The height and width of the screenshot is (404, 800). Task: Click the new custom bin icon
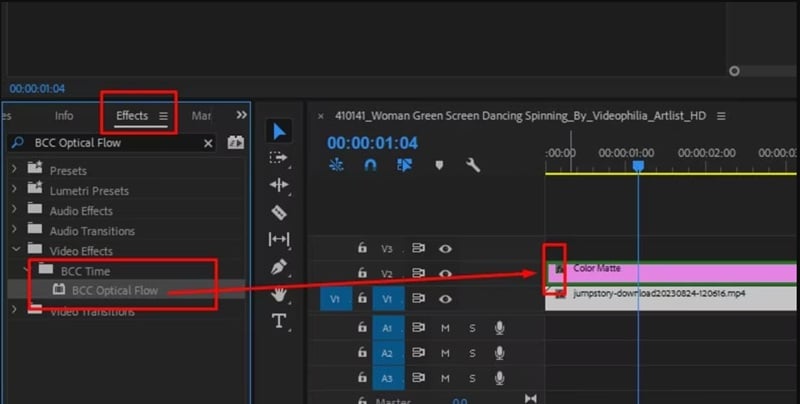(x=235, y=143)
